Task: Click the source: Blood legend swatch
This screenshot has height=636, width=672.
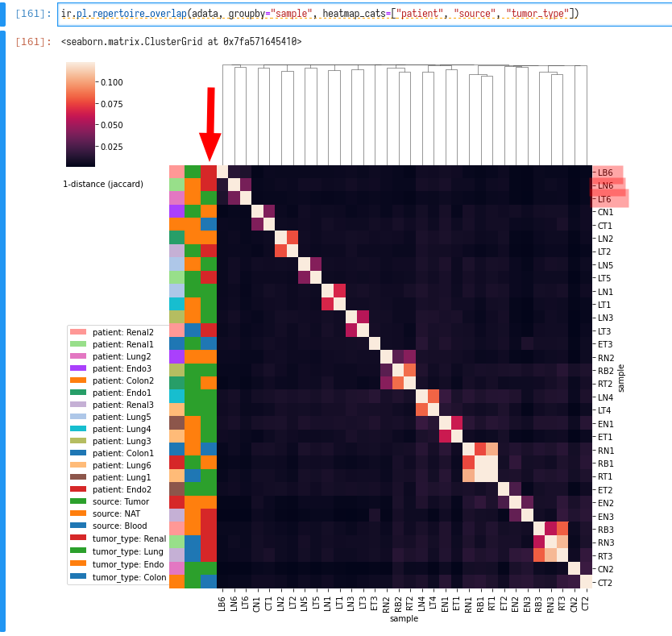Action: click(x=77, y=526)
